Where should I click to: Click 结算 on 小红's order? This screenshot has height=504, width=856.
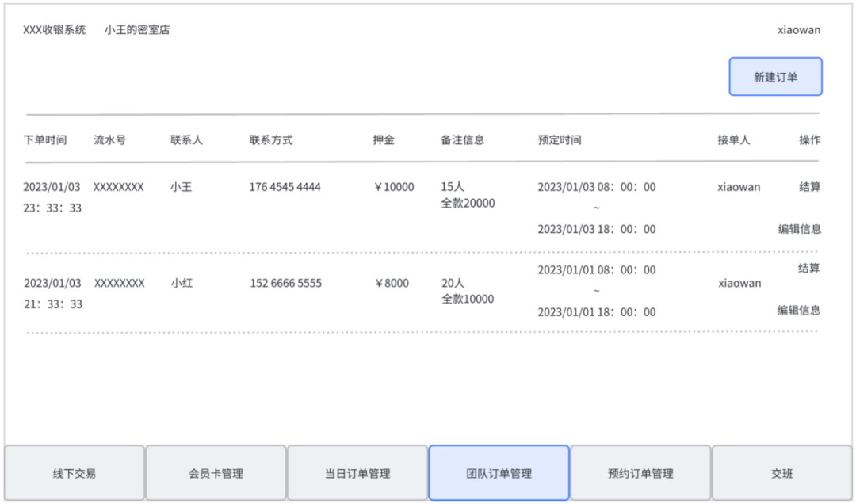coord(808,269)
